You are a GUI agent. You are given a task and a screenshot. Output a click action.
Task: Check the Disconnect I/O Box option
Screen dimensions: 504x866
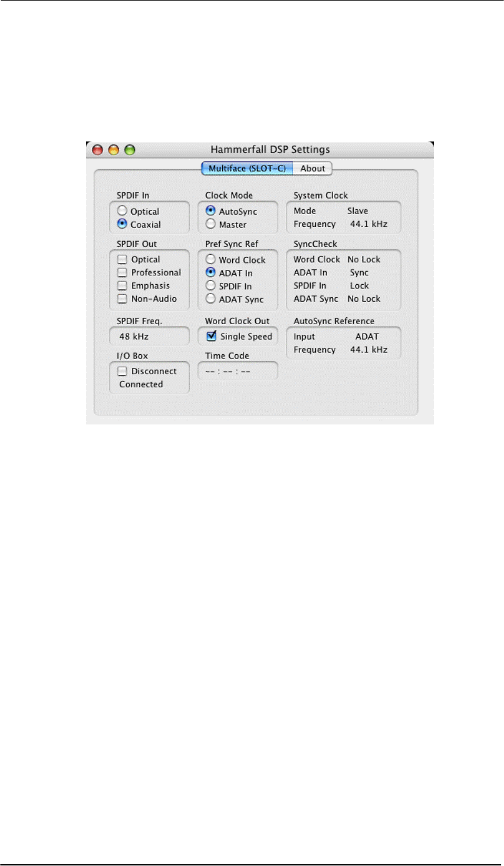point(123,371)
